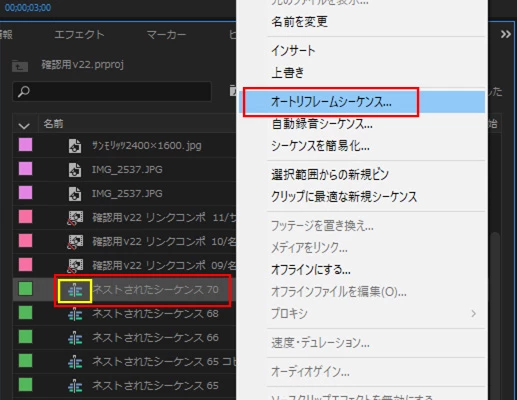Select ネストされたシーケンス 70 name
Viewport: 517px width, 400px height.
click(155, 289)
